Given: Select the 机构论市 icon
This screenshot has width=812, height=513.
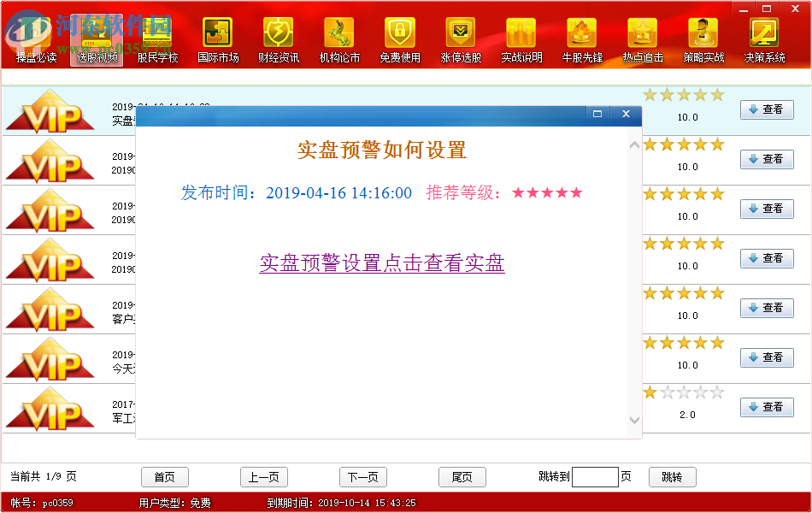Looking at the screenshot, I should (338, 38).
